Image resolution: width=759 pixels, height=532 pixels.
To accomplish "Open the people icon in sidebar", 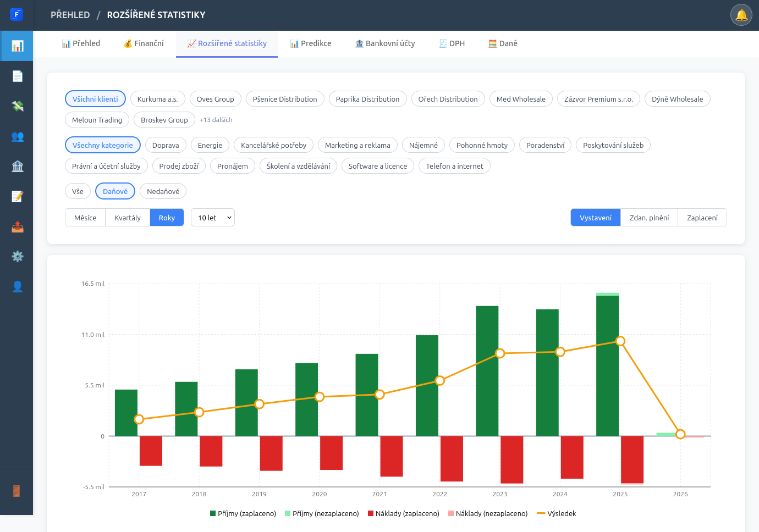I will tap(17, 136).
